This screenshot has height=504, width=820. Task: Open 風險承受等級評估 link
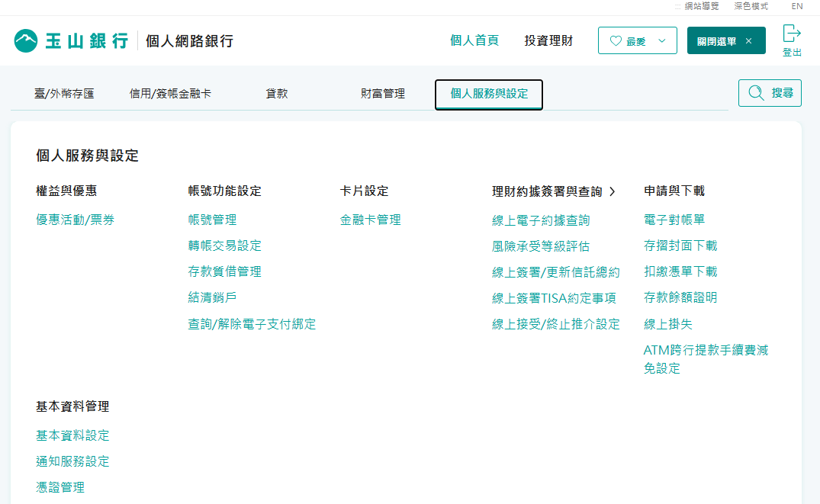pos(541,246)
